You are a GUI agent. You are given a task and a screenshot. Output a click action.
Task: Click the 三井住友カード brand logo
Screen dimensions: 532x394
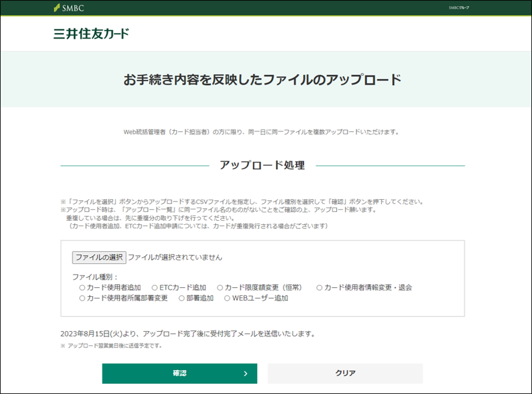tap(91, 34)
